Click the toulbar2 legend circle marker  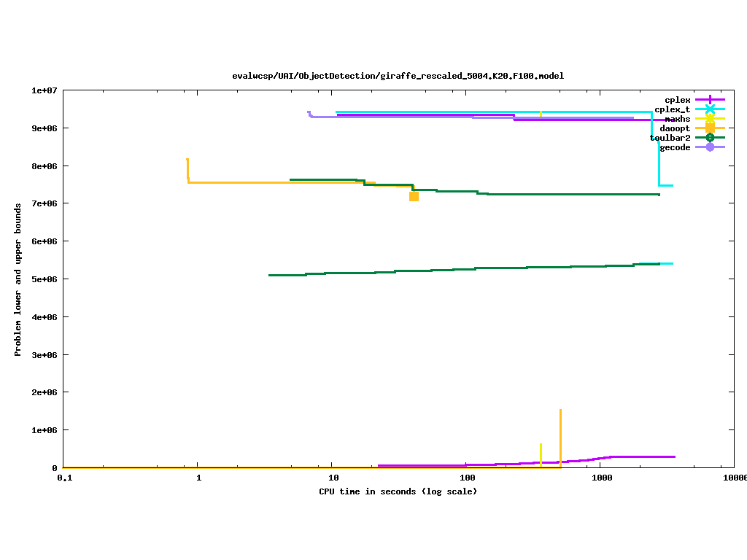pyautogui.click(x=710, y=138)
